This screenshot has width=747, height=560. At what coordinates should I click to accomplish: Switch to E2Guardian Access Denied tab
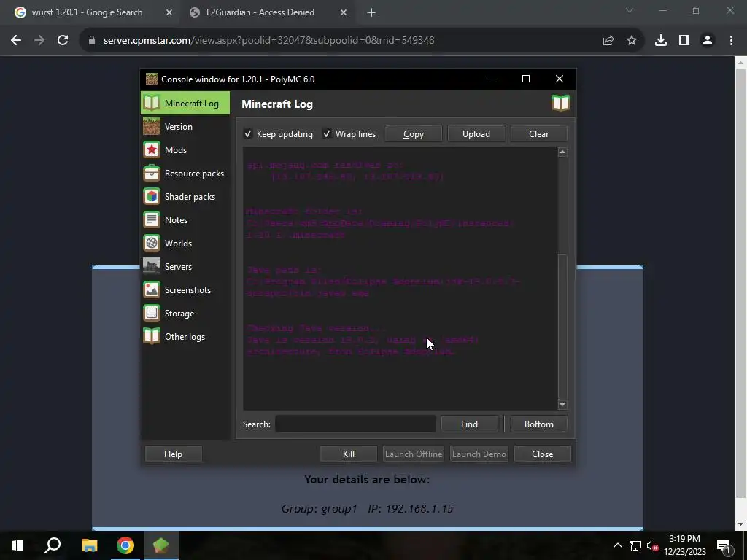tap(260, 12)
